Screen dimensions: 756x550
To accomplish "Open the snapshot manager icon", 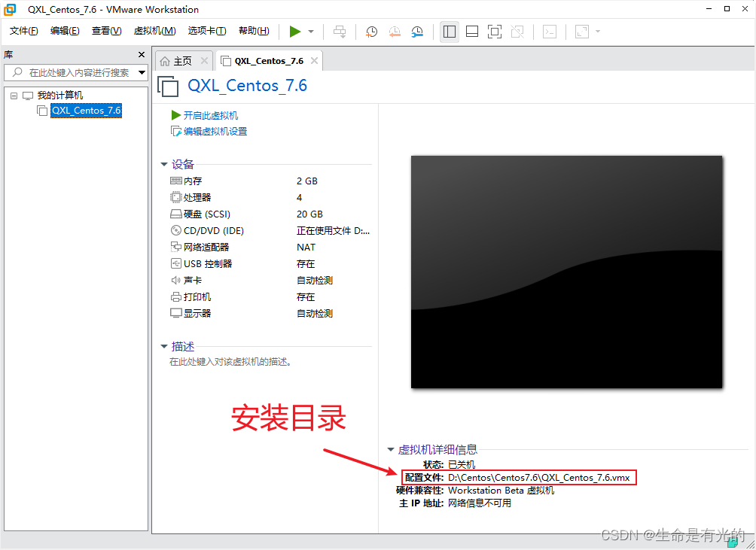I will (x=417, y=32).
